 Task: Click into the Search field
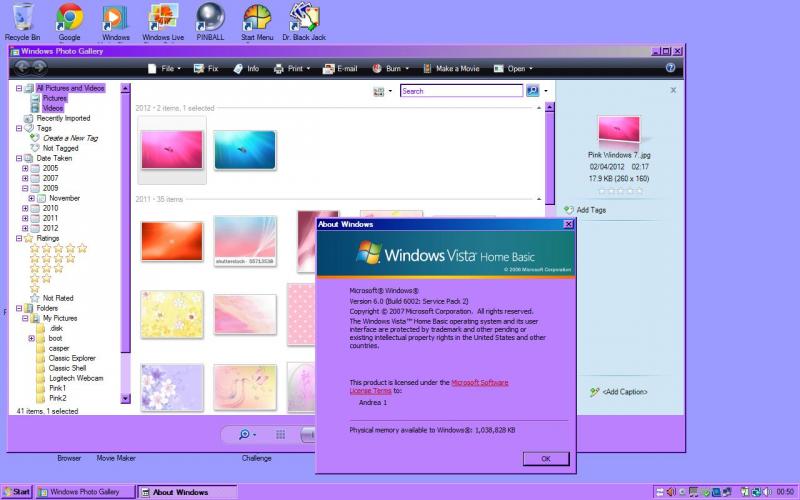pos(461,91)
